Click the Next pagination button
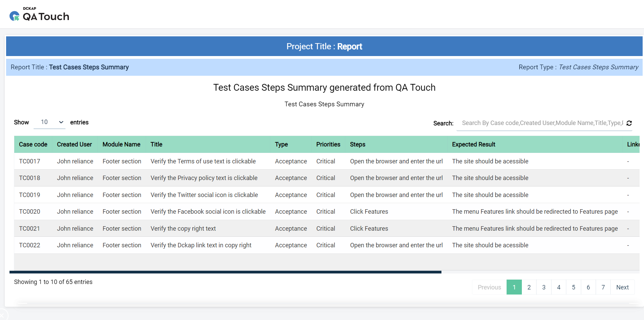This screenshot has width=644, height=320. click(x=623, y=287)
